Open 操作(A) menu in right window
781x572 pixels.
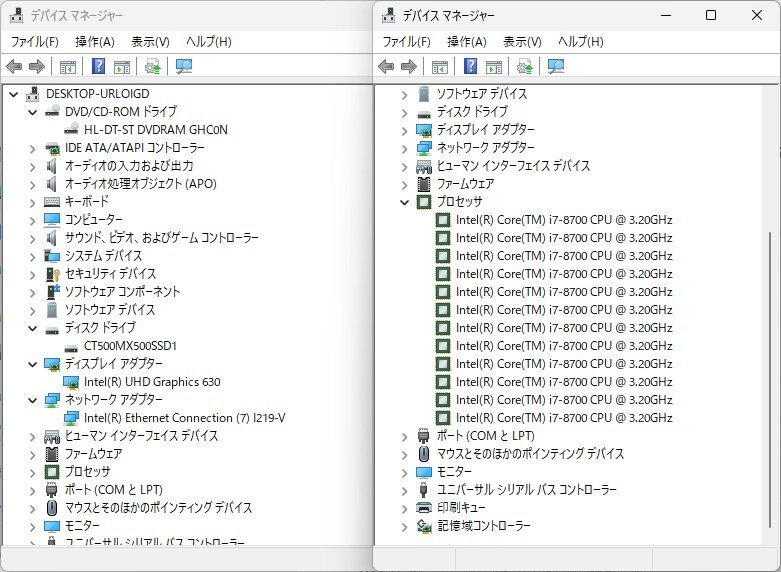pyautogui.click(x=467, y=42)
